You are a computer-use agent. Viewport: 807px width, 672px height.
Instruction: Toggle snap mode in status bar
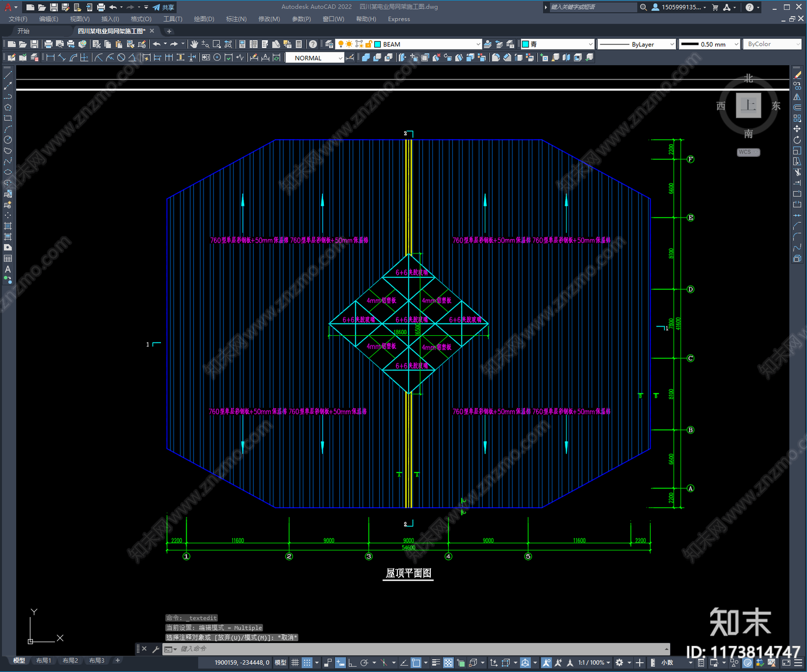(x=307, y=662)
